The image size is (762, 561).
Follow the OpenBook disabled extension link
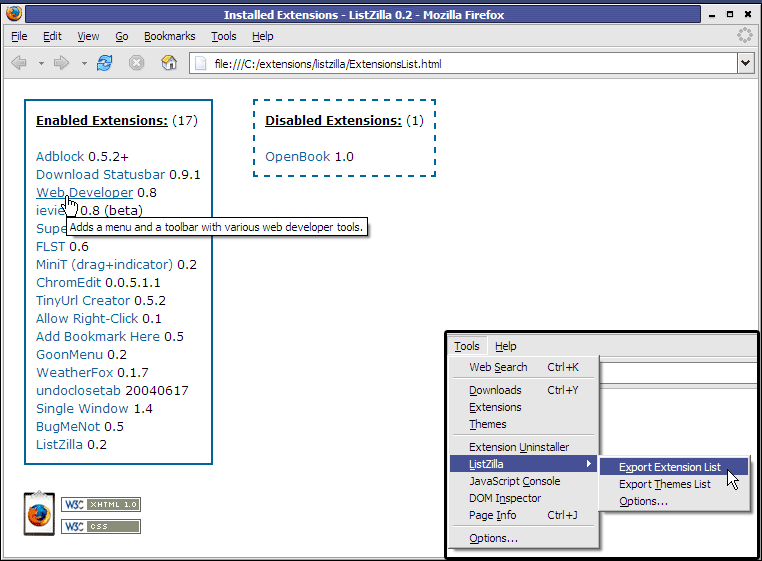point(297,156)
